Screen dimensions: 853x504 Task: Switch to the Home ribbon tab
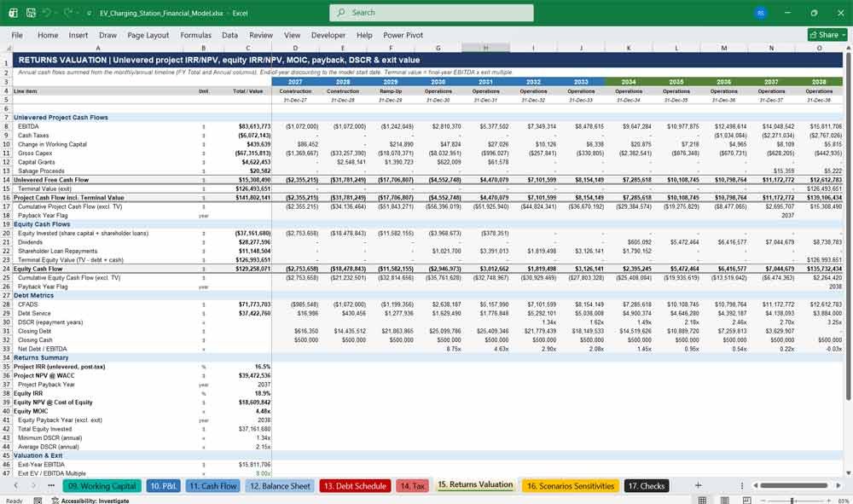click(48, 35)
